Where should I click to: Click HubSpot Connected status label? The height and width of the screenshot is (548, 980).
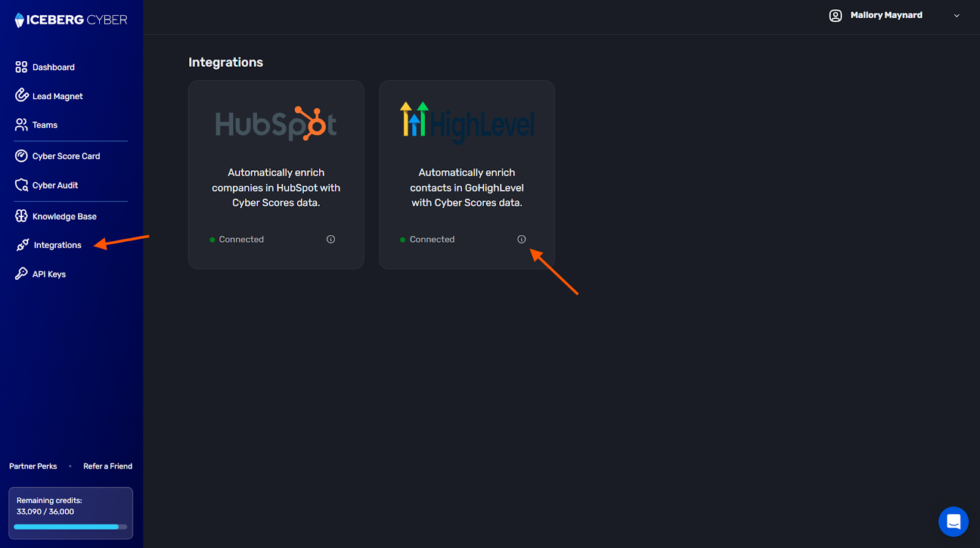pos(241,239)
